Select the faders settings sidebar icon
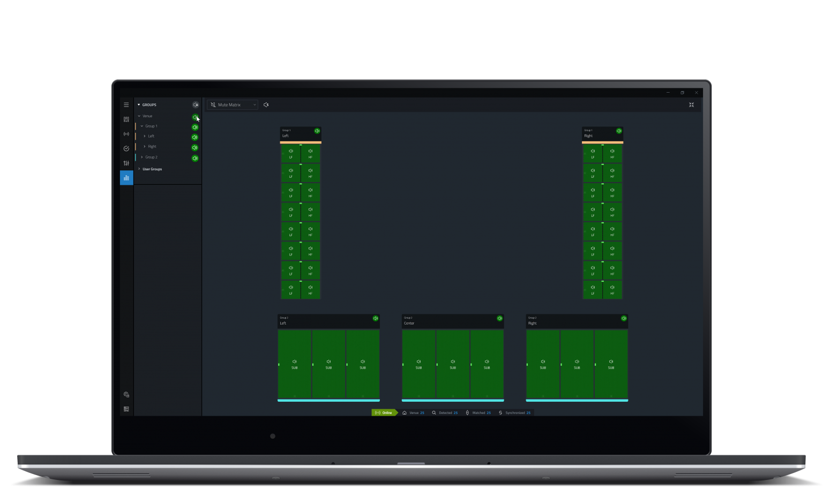This screenshot has width=823, height=504. coord(126,163)
